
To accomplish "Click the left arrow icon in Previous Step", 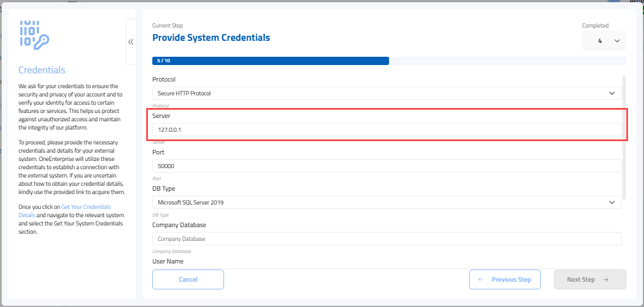I will tap(481, 279).
